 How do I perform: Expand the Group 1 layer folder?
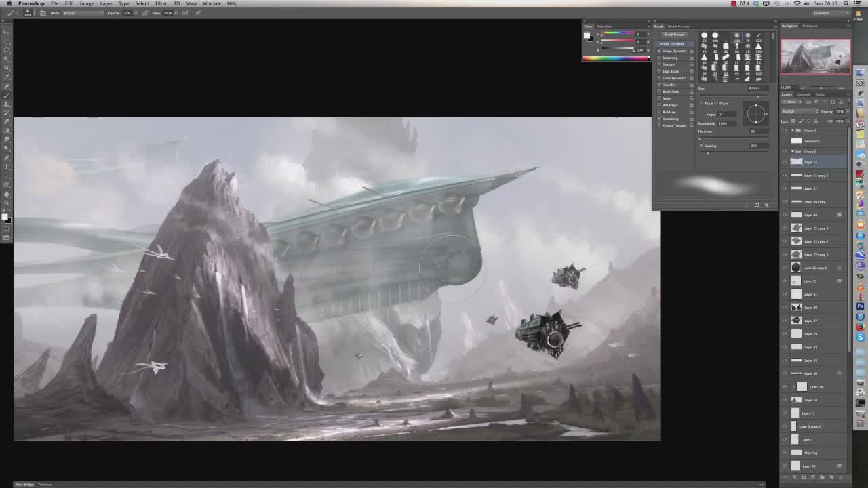791,130
